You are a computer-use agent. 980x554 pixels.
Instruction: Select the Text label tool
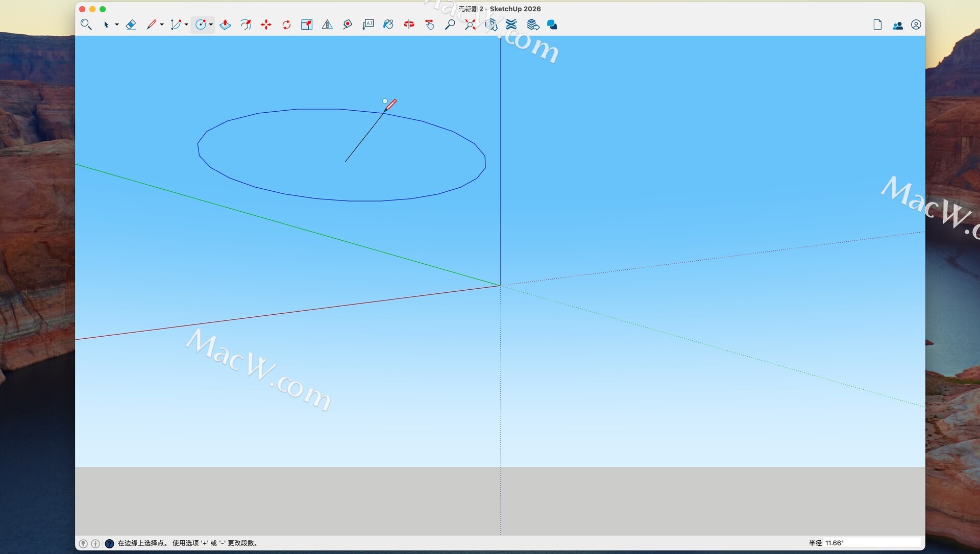click(368, 24)
